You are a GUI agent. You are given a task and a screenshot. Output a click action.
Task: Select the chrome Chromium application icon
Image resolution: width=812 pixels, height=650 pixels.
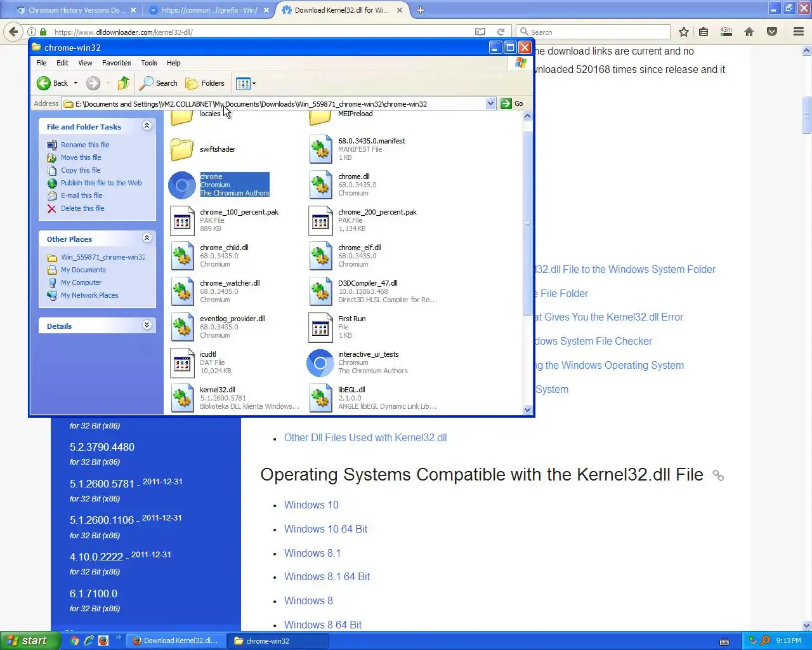point(182,185)
